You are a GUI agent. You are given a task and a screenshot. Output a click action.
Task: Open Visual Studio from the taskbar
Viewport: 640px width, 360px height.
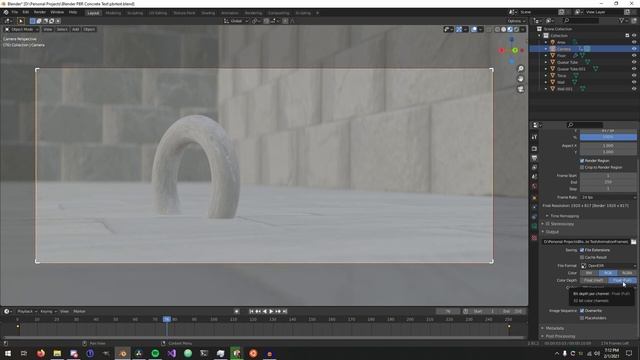point(171,353)
